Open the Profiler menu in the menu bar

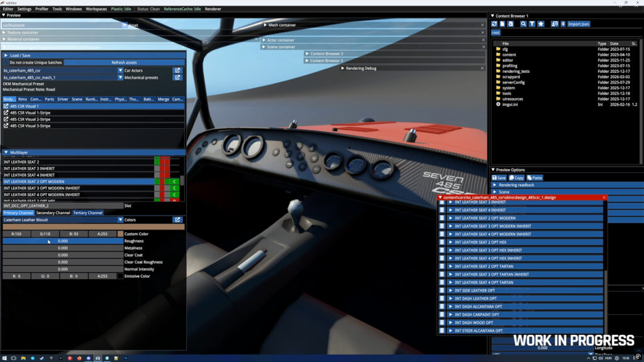coord(41,8)
